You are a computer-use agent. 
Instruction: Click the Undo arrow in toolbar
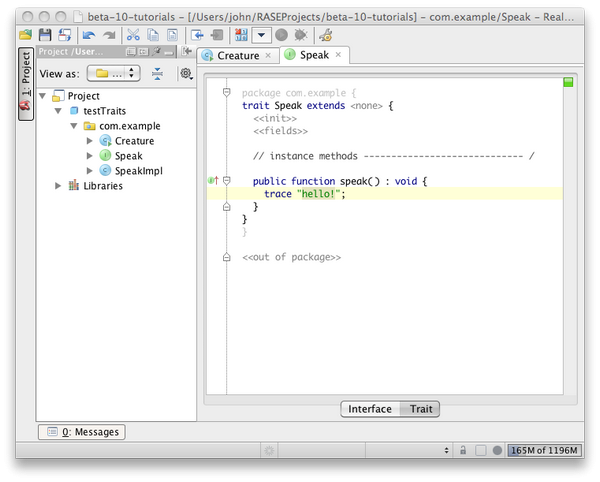[90, 35]
